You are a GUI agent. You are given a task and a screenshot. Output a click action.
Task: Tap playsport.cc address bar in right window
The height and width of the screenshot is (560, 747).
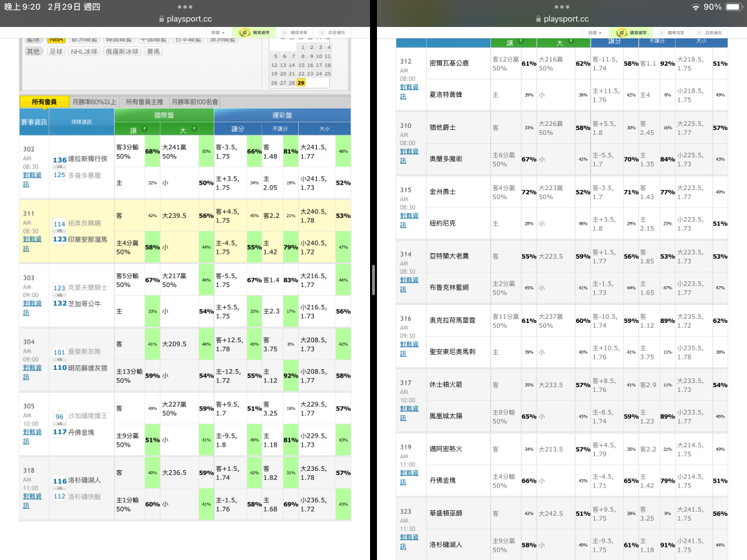[x=562, y=19]
